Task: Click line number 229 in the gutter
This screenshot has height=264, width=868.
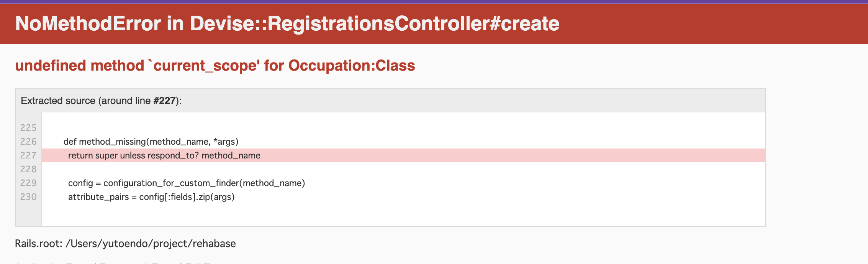Action: (28, 183)
